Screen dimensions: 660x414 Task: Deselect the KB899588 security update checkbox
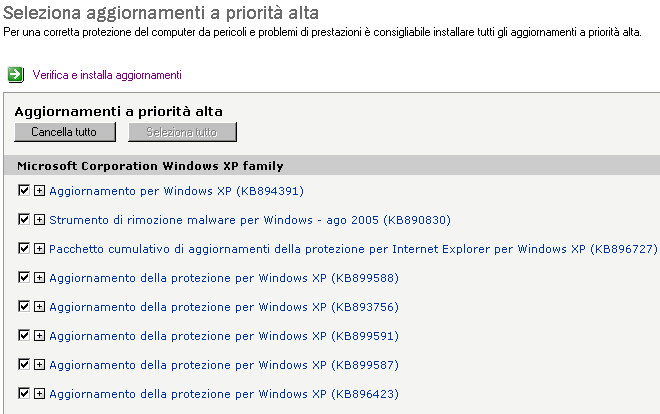tap(24, 277)
